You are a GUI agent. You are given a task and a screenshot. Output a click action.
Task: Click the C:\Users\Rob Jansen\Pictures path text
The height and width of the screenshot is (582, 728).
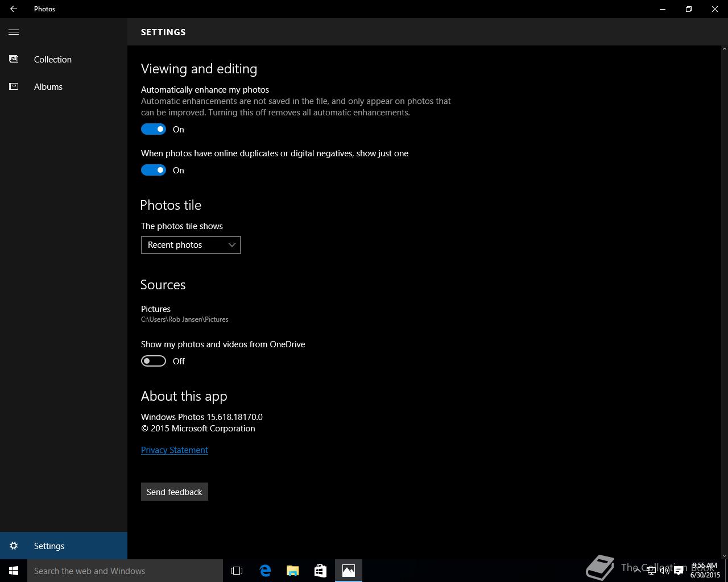(185, 319)
